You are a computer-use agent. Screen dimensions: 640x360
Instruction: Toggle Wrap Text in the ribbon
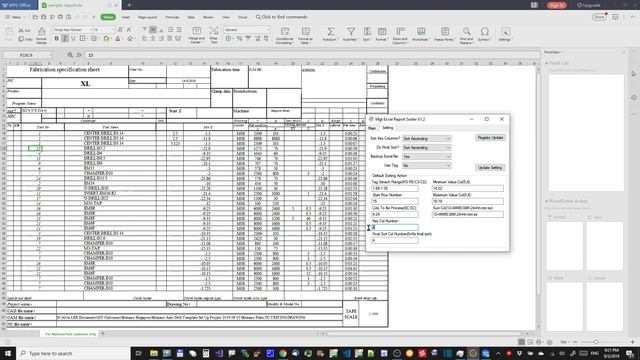(x=213, y=31)
